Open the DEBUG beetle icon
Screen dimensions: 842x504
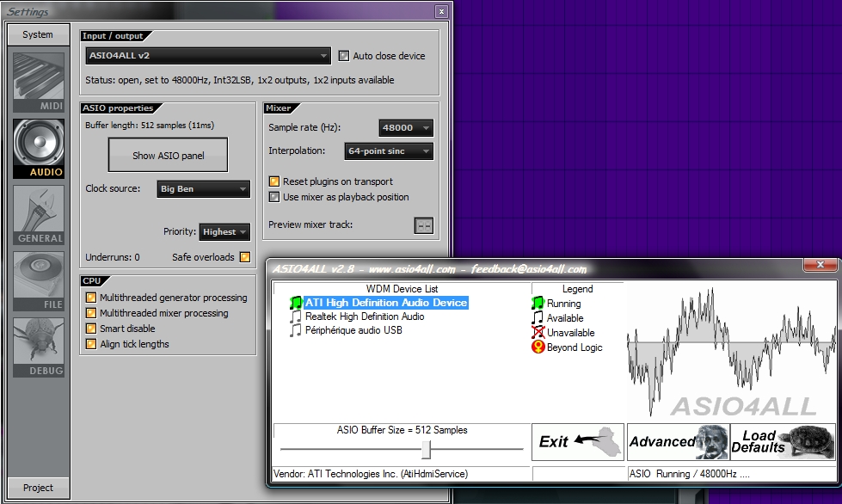39,347
